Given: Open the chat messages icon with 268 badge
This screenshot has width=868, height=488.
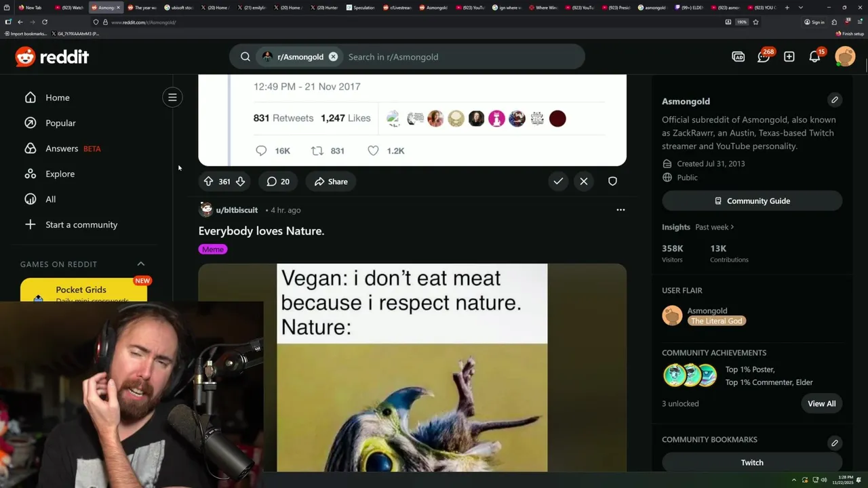Looking at the screenshot, I should [x=764, y=57].
